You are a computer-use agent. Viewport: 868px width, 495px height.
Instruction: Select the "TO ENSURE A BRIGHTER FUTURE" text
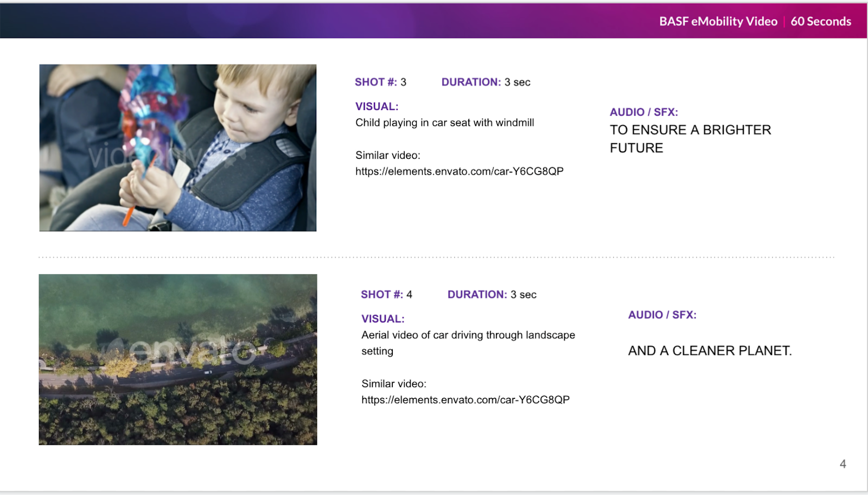690,139
